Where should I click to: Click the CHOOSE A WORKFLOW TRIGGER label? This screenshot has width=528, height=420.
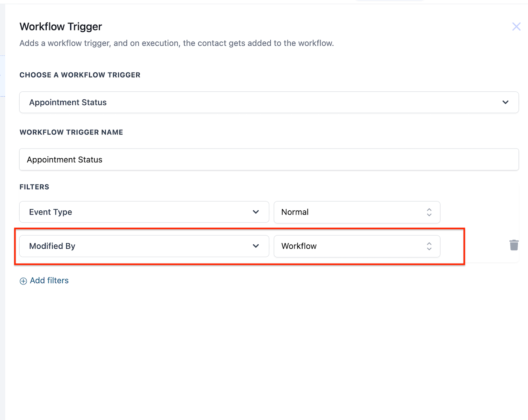click(x=80, y=75)
